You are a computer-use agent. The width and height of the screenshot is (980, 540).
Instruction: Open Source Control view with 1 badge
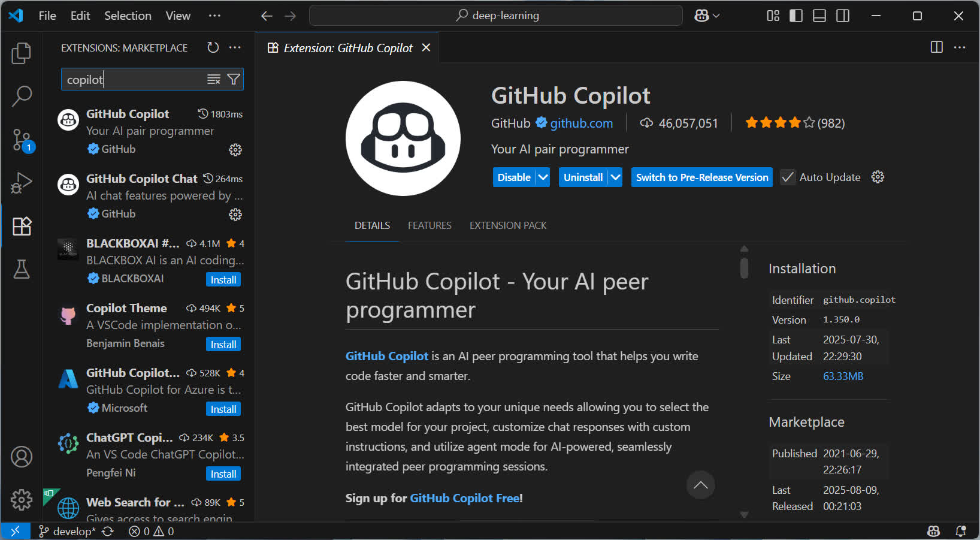[22, 140]
